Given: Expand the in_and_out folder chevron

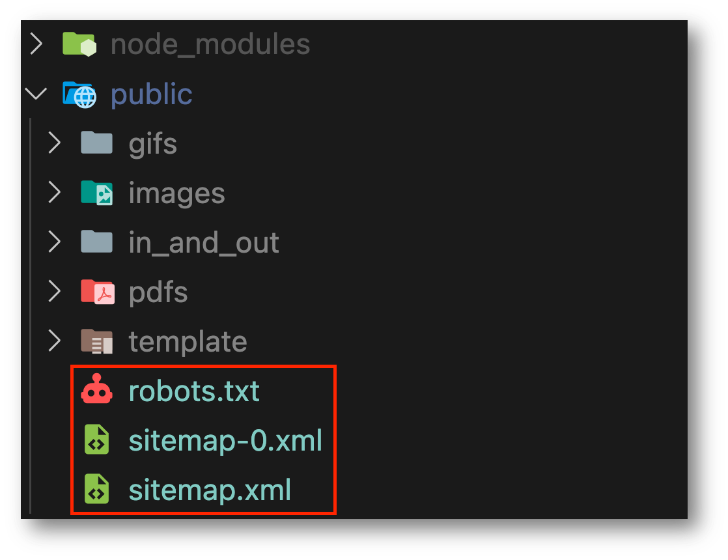Looking at the screenshot, I should (x=54, y=242).
